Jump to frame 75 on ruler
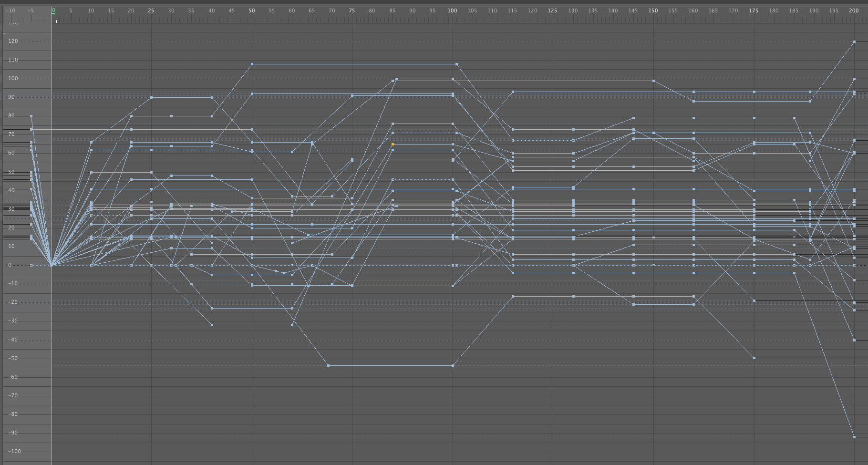The width and height of the screenshot is (868, 465). 352,10
